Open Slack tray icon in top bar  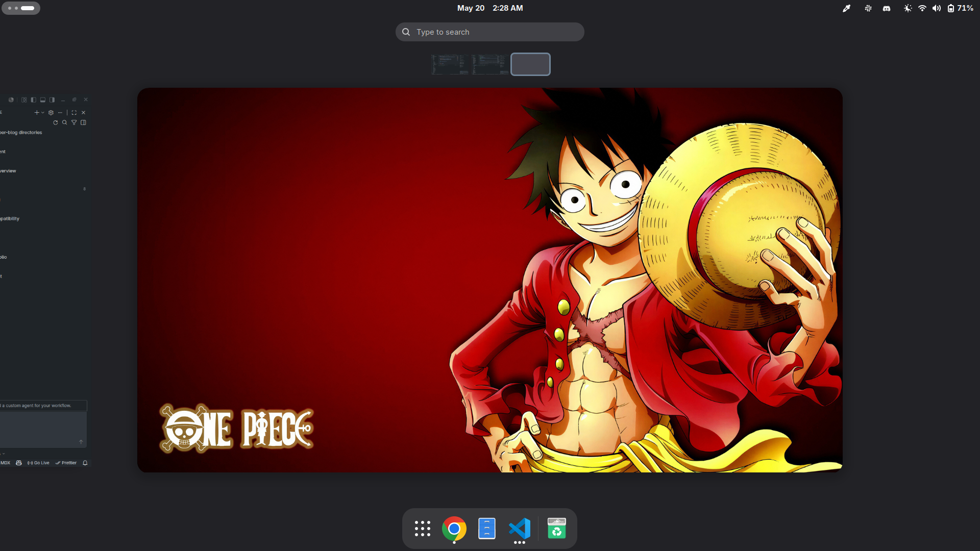868,8
